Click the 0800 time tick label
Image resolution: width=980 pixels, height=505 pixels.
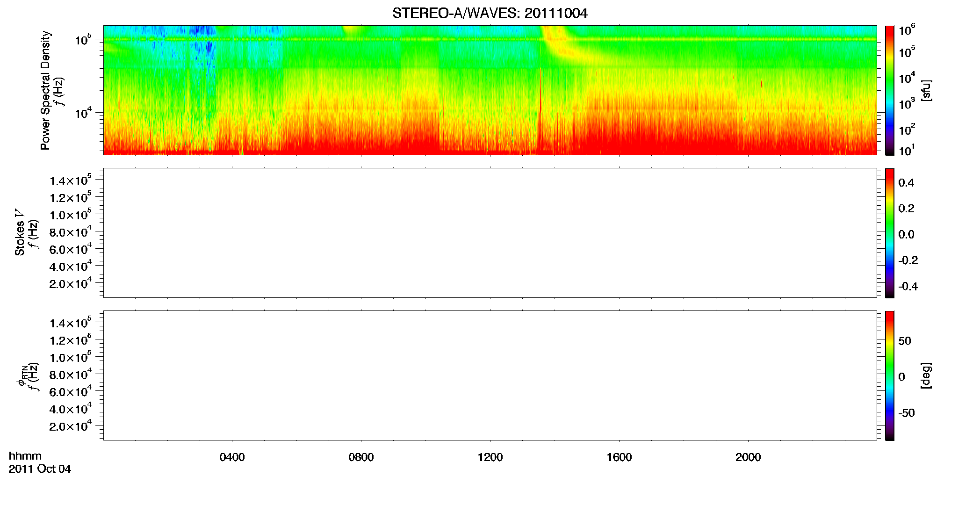click(x=361, y=457)
